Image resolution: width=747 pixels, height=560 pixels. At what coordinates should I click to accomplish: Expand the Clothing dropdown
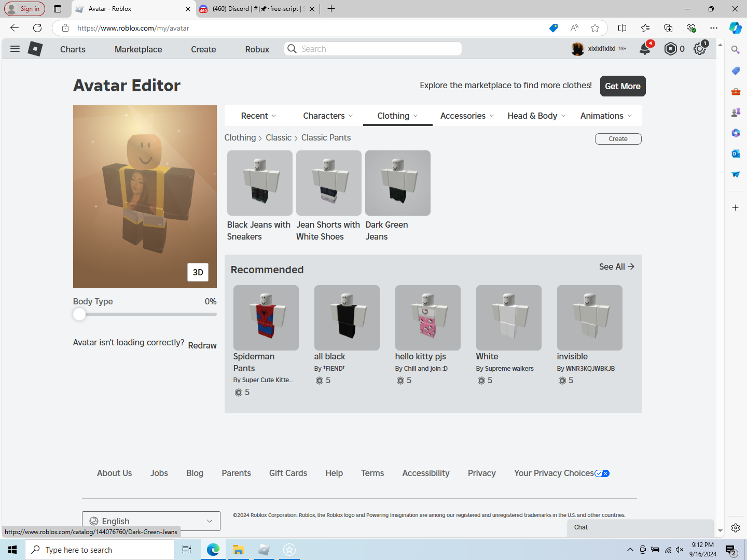point(397,116)
